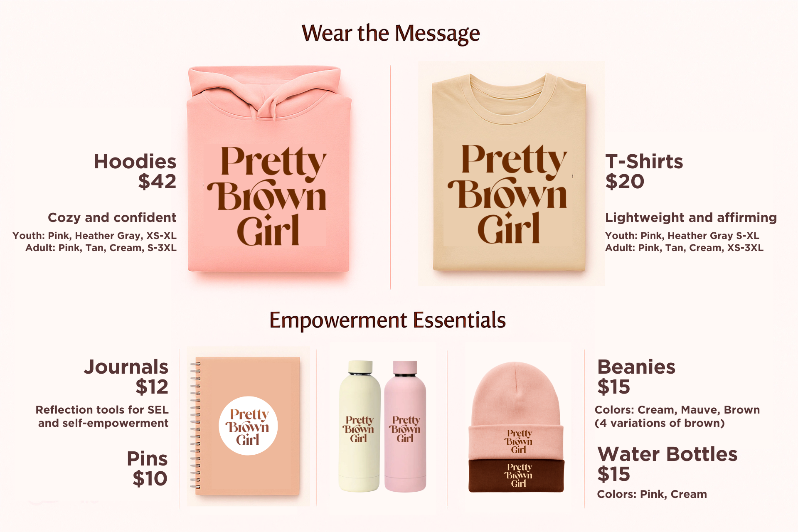798x532 pixels.
Task: Click the Wear the Message title
Action: pos(391,33)
